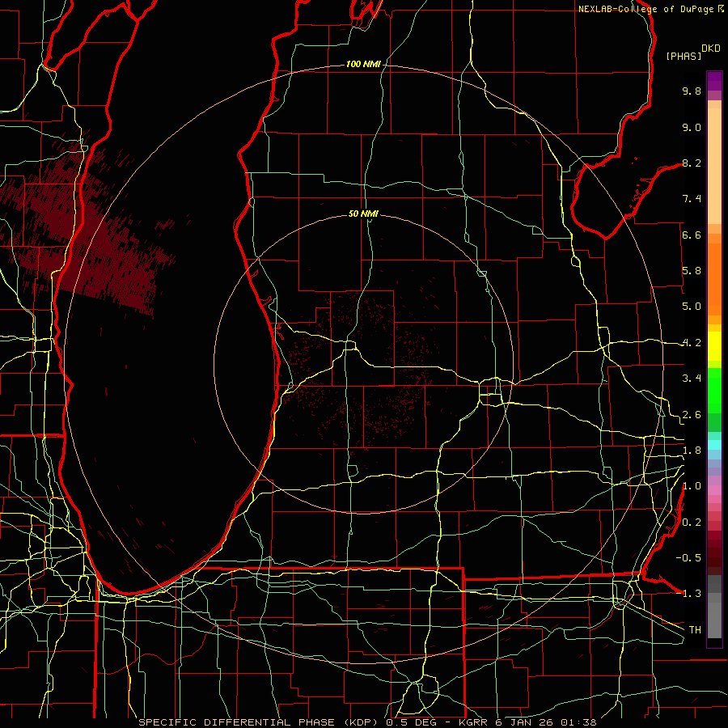Click the 1.8 legend value

coord(692,451)
